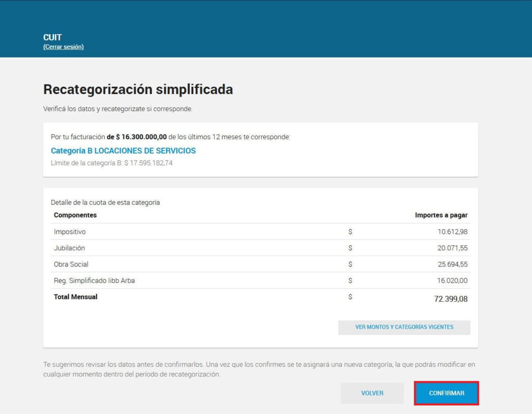Screen dimensions: 532x414
Task: Confirm the recategorization with CONFIRMAR
Action: click(446, 393)
